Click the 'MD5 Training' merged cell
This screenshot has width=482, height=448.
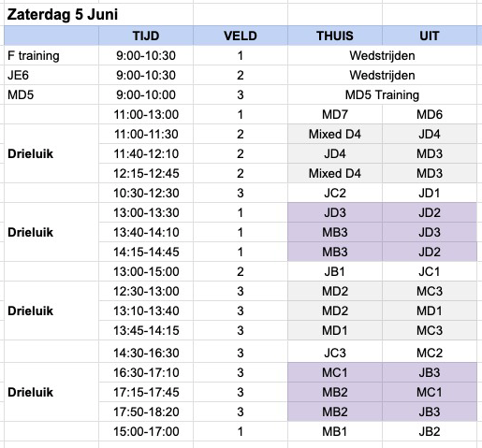coord(382,94)
